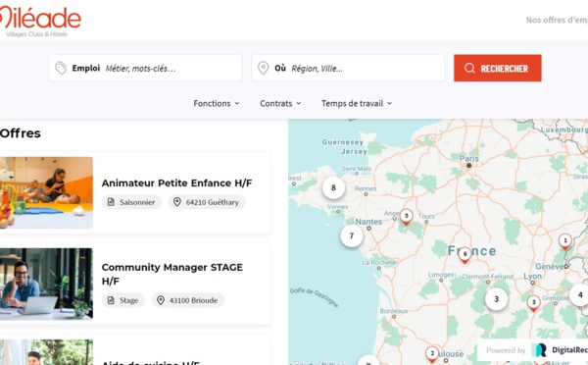Screen dimensions: 588x365
Task: Click the Miléade logo
Action: click(x=39, y=22)
